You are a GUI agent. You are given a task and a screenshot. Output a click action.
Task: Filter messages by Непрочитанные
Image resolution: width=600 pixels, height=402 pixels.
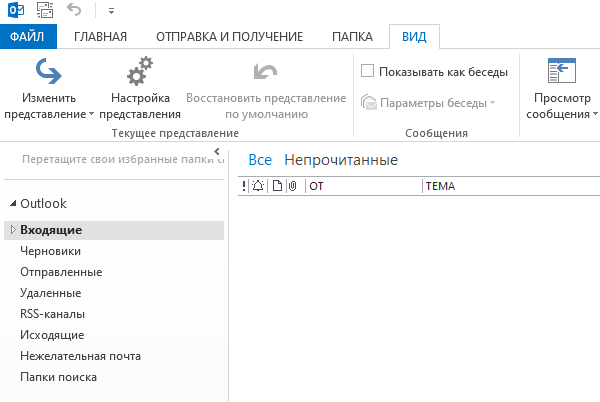341,160
